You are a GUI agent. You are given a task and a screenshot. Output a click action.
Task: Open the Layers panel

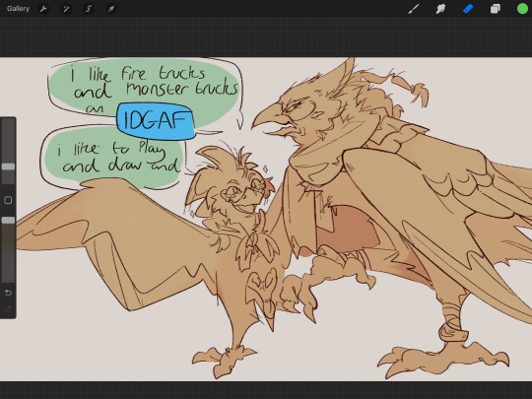pos(495,9)
